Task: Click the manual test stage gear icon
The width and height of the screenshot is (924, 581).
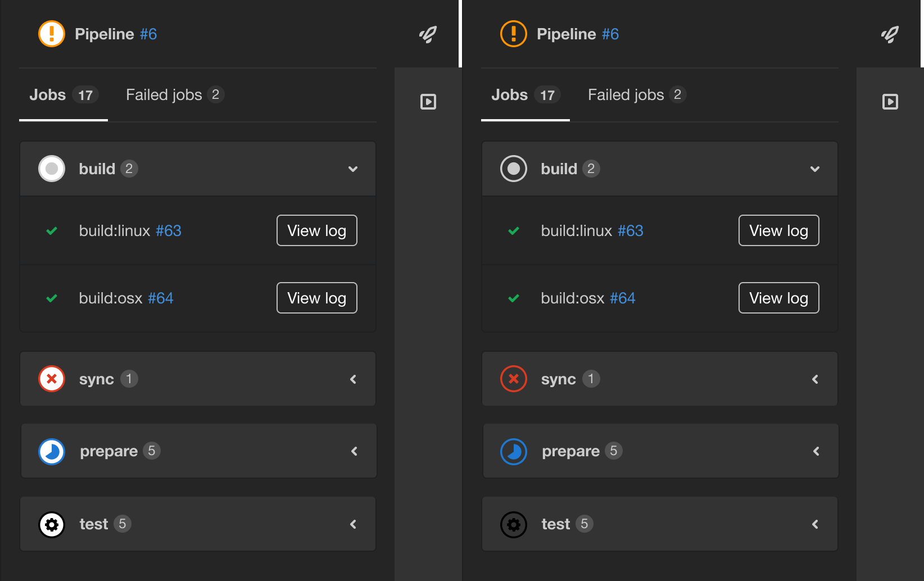Action: pyautogui.click(x=52, y=524)
